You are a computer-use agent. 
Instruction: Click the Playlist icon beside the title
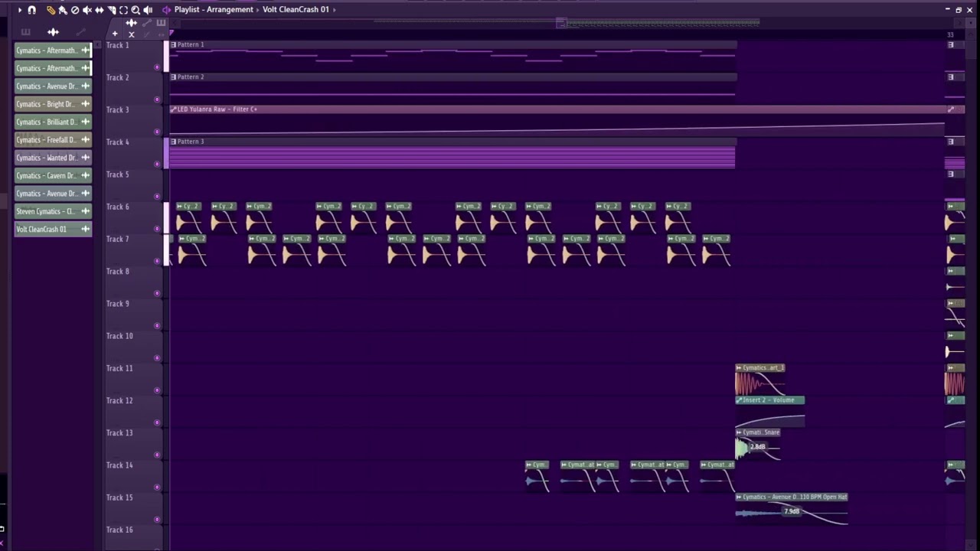[166, 10]
